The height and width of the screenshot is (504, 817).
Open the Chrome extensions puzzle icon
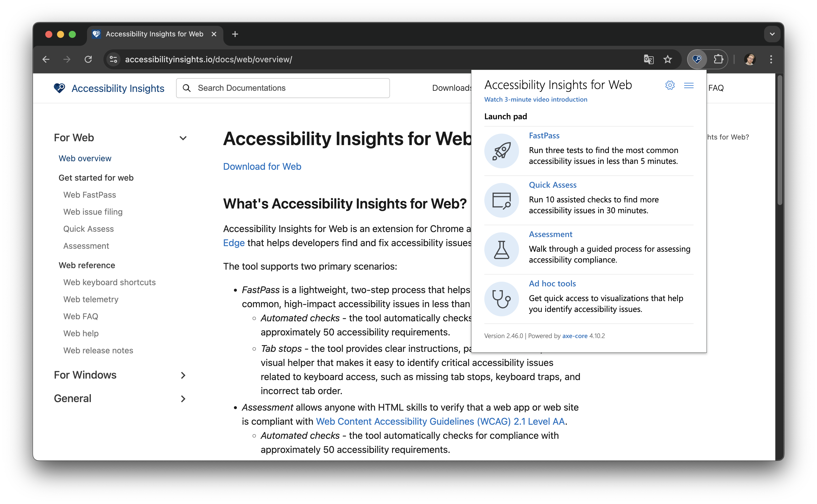click(x=718, y=59)
